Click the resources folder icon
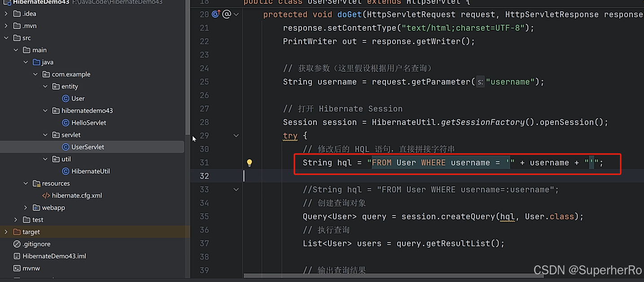Screen dimensions: 644x282 coord(37,183)
